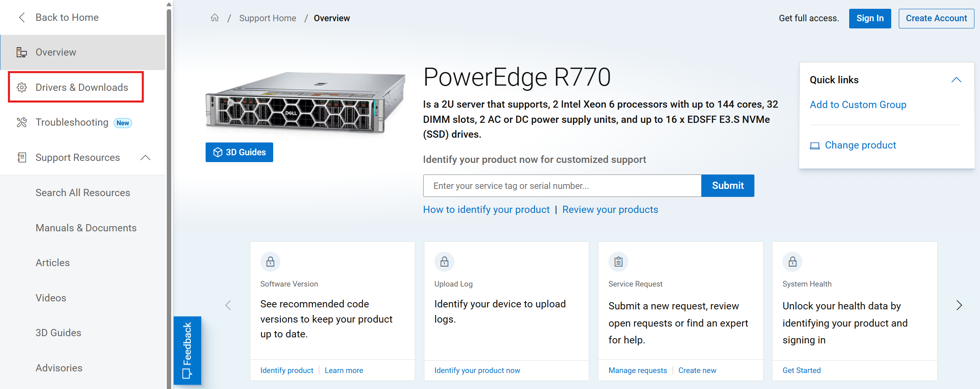
Task: Click the Sign In button
Action: point(870,18)
